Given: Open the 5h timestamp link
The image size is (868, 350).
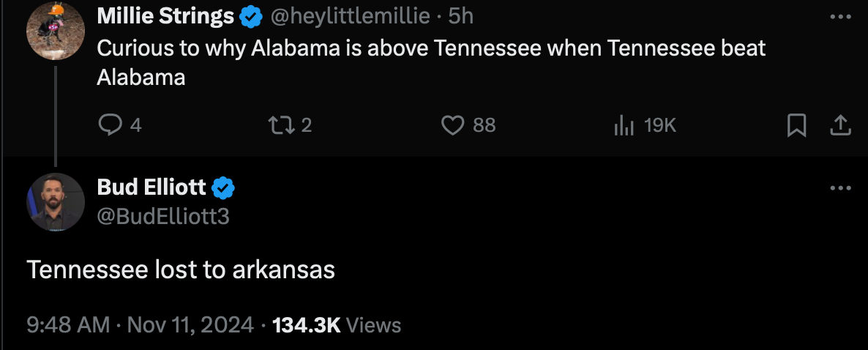Looking at the screenshot, I should 461,15.
